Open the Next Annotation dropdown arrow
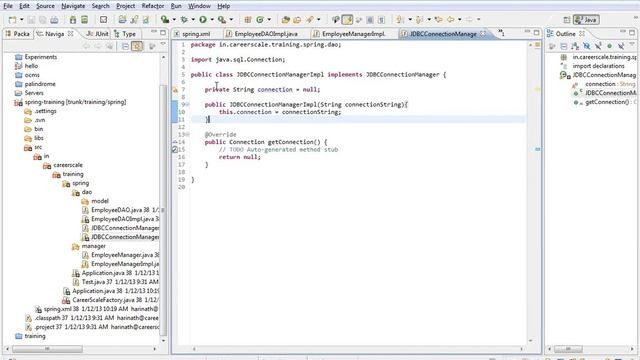This screenshot has height=360, width=640. pos(410,20)
